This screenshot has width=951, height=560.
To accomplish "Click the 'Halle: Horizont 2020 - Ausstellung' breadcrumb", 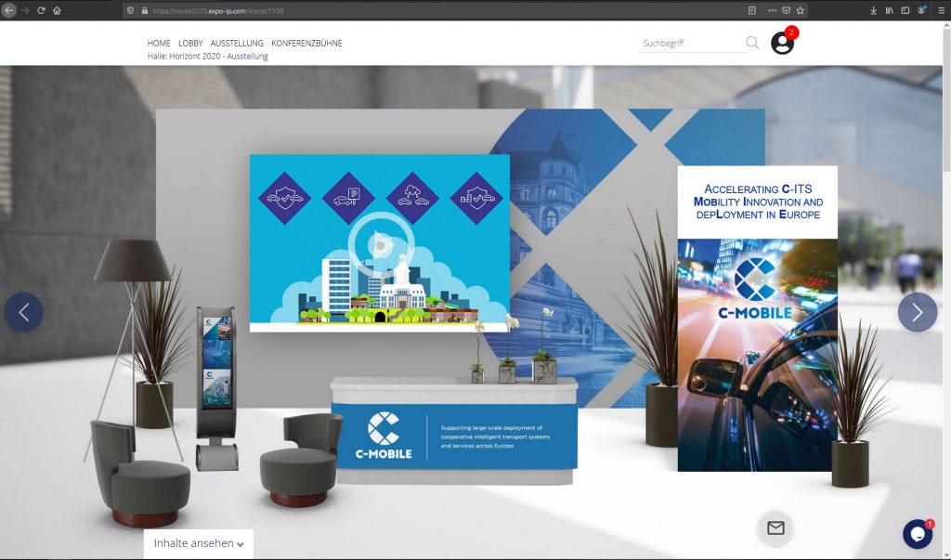I will point(207,57).
